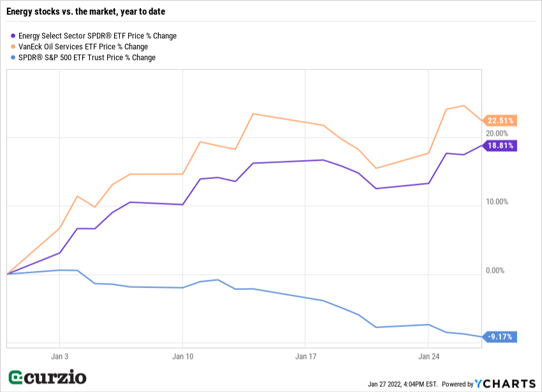The height and width of the screenshot is (392, 542).
Task: Click the 22.51% orange value badge
Action: 501,120
